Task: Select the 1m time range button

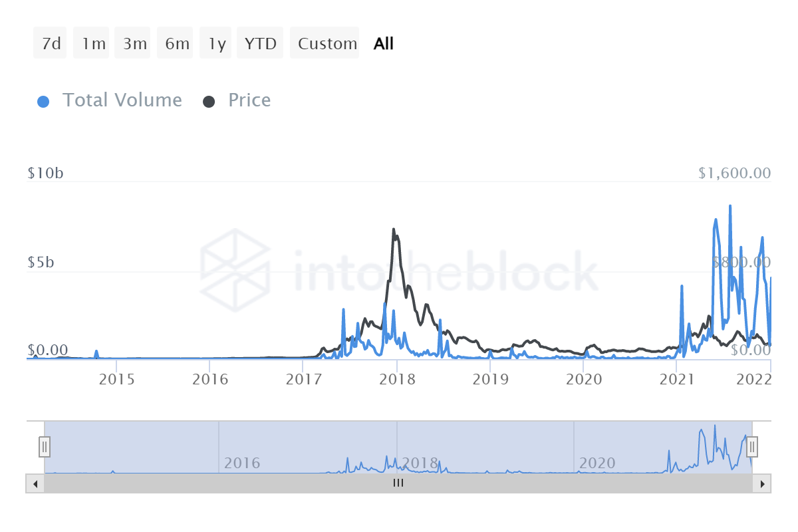Action: click(x=93, y=44)
